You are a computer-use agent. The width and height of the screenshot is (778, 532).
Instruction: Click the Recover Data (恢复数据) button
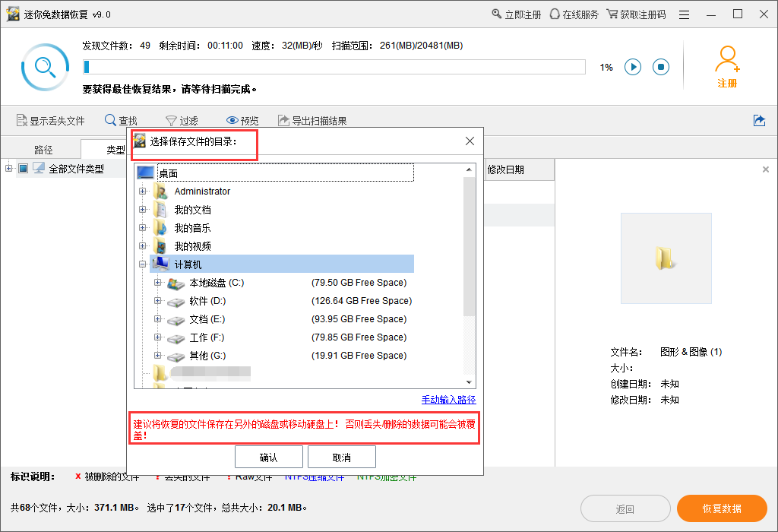722,508
